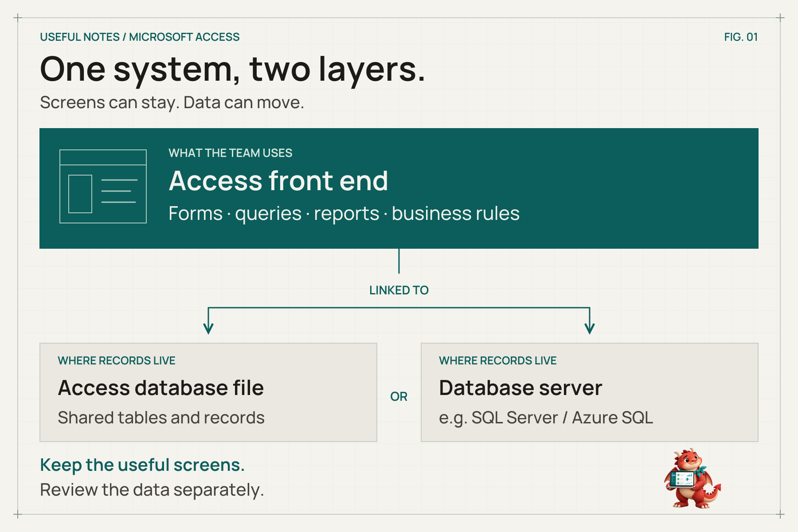Click 'Review the data separately.' text
Viewport: 798px width, 532px height.
[152, 490]
